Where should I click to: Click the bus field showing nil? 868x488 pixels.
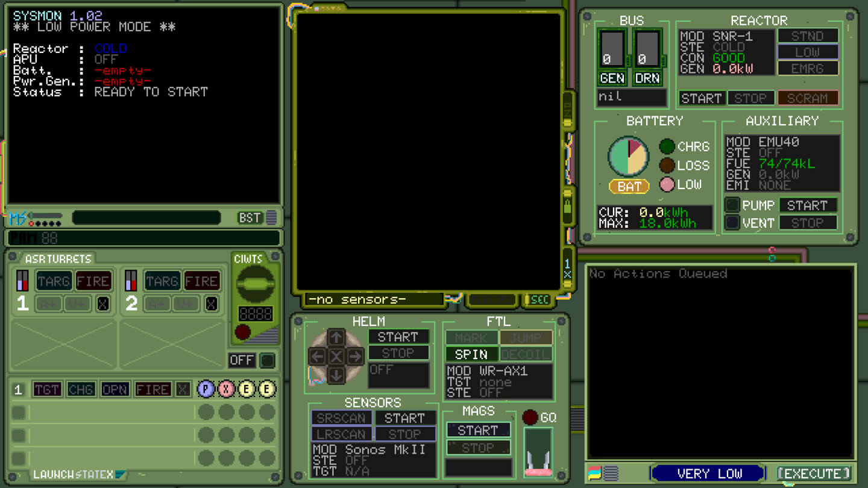pyautogui.click(x=632, y=98)
